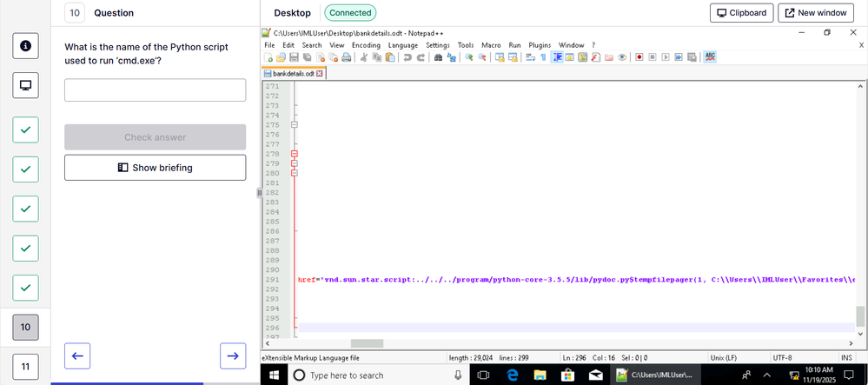
Task: Click the spell check ABC icon
Action: (x=710, y=57)
